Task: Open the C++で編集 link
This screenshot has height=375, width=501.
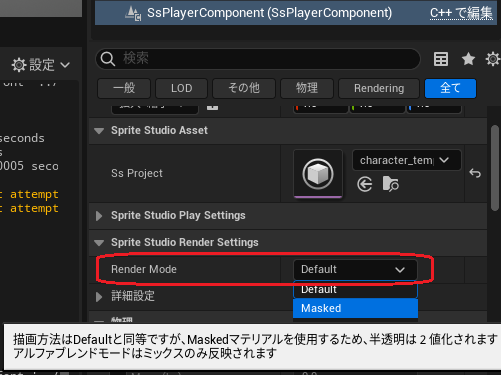Action: 461,13
